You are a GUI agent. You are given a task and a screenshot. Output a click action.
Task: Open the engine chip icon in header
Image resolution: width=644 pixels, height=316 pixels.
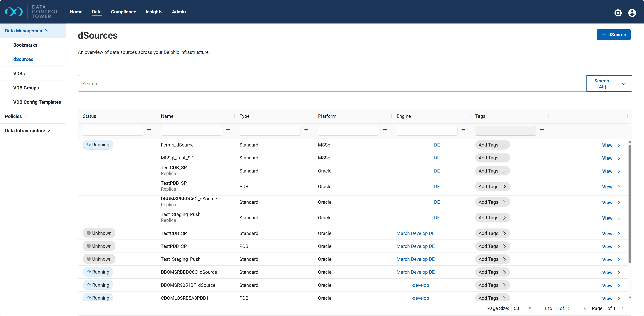pos(618,13)
